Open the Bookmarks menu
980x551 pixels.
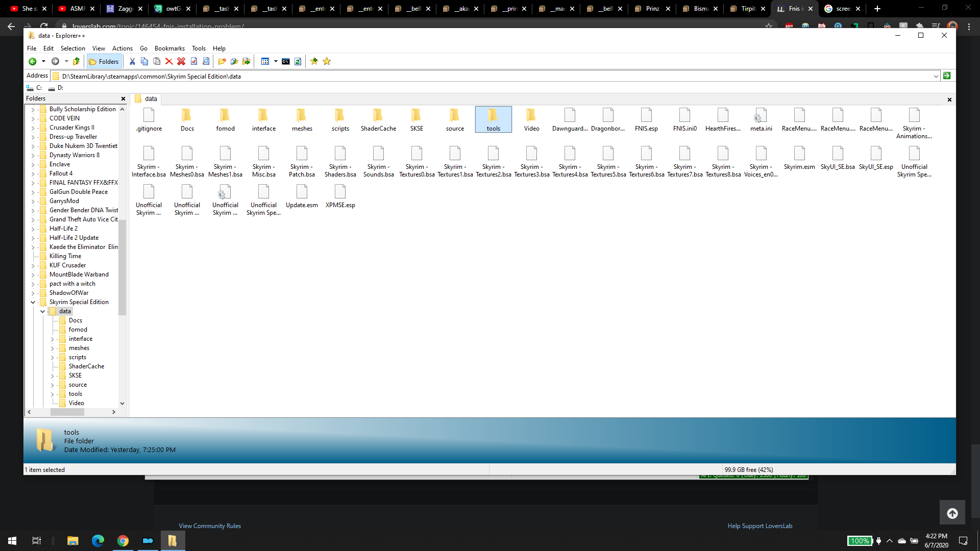pyautogui.click(x=169, y=48)
